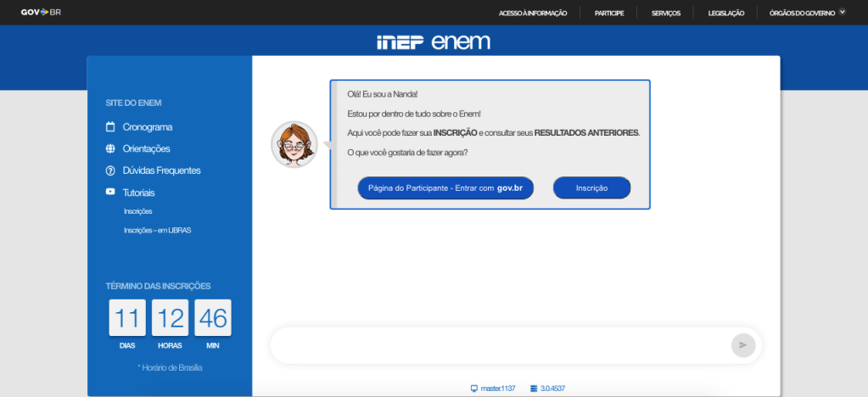Image resolution: width=868 pixels, height=397 pixels.
Task: Click Página do Participante gov.br button
Action: tap(445, 188)
